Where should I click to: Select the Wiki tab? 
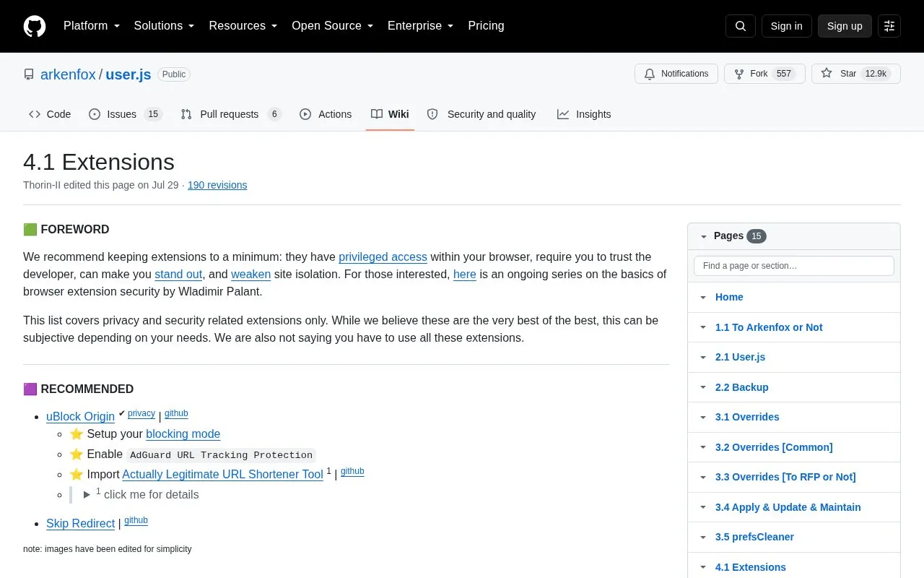click(390, 114)
